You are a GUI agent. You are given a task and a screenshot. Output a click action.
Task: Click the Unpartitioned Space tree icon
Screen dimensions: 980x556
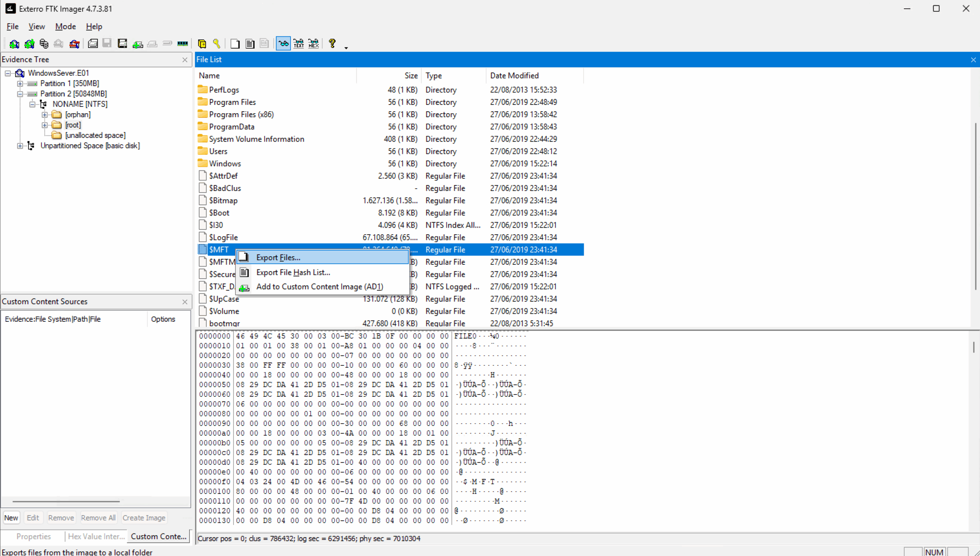(31, 146)
